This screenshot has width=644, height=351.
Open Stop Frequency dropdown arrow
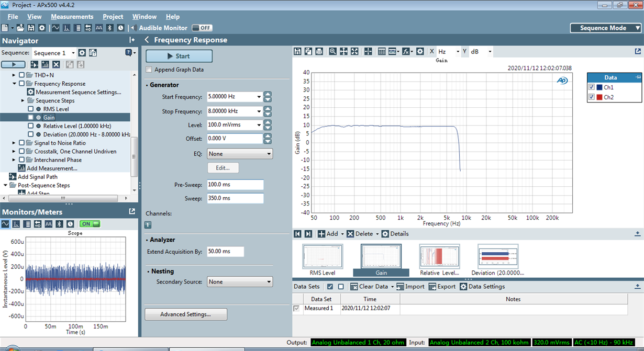point(259,111)
